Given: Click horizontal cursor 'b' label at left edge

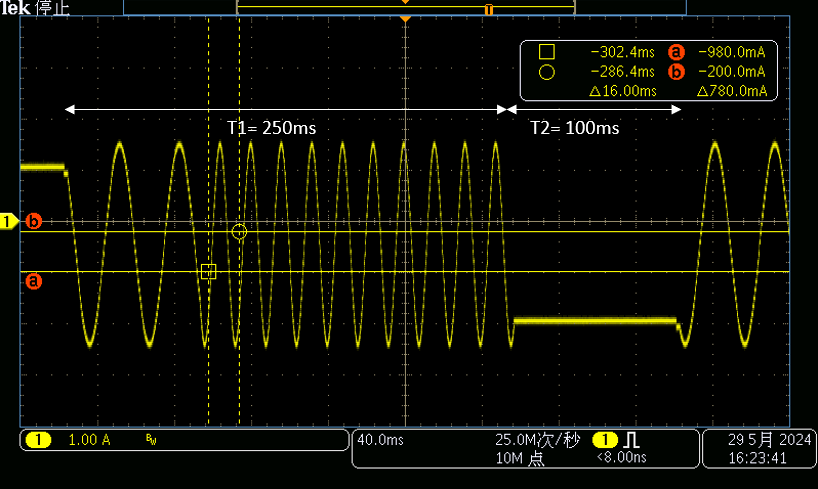Looking at the screenshot, I should click(33, 221).
